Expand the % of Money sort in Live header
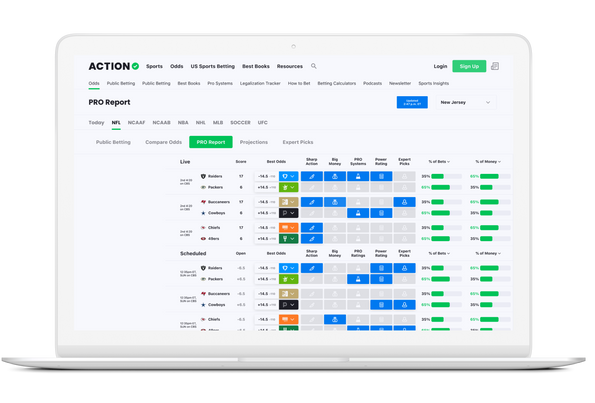Screen dimensions: 595x403 click(488, 162)
